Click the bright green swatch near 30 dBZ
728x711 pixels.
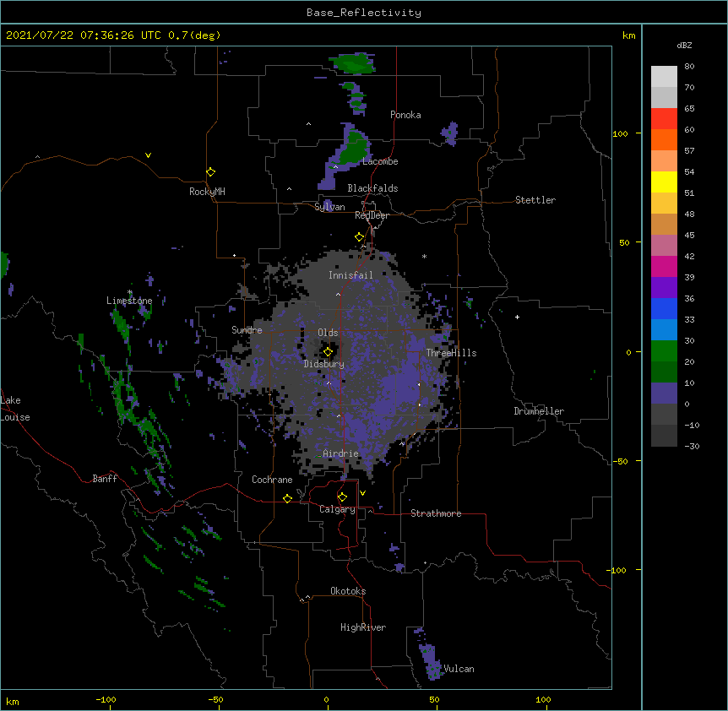(664, 351)
